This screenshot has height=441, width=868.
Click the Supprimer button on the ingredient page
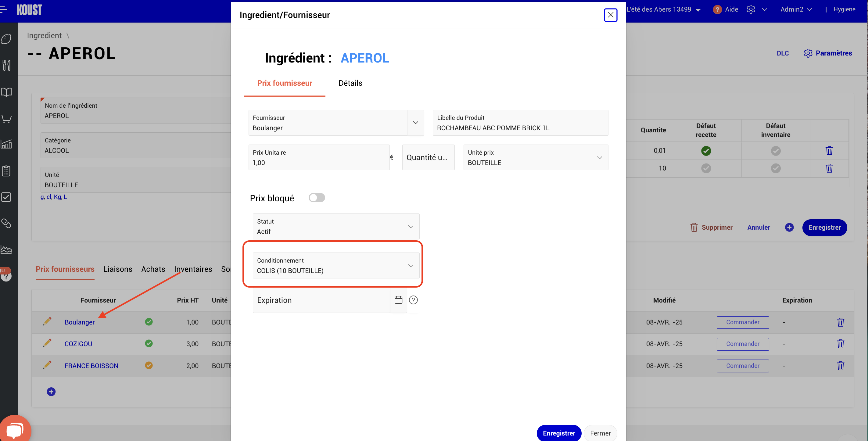click(x=711, y=228)
